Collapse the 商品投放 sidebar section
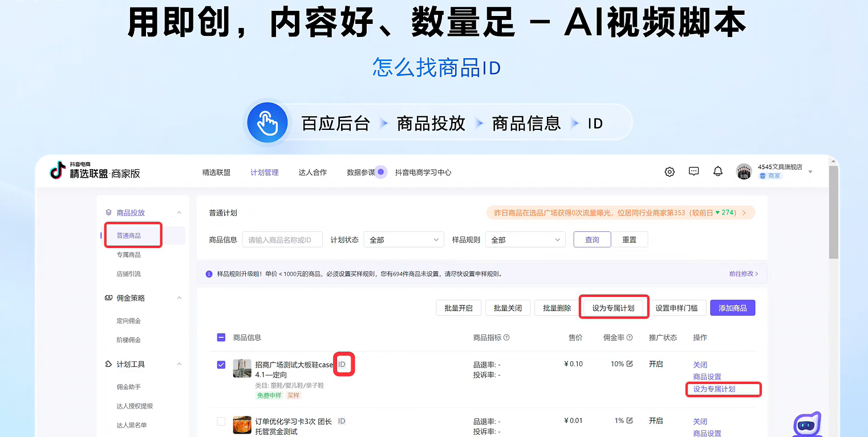Image resolution: width=868 pixels, height=437 pixels. [x=179, y=213]
